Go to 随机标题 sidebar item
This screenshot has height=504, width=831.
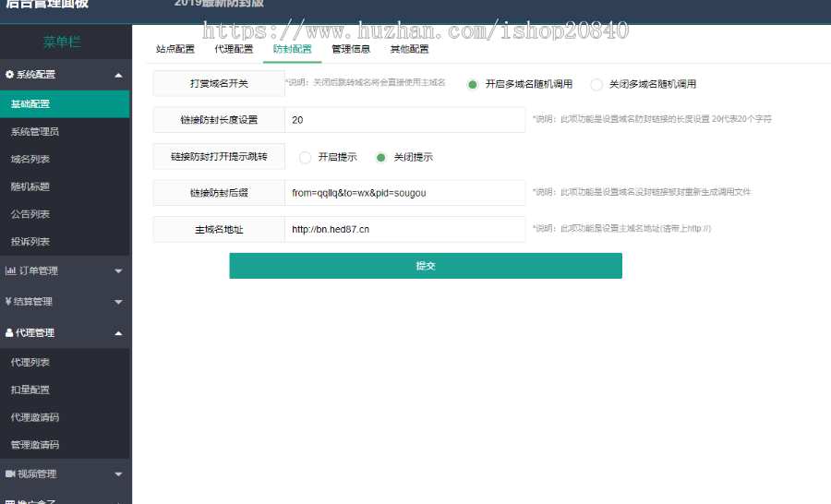(65, 186)
